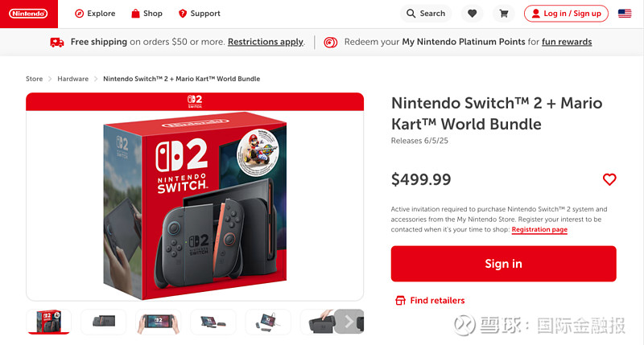Click the Nintendo logo home icon
This screenshot has width=644, height=345.
point(28,14)
